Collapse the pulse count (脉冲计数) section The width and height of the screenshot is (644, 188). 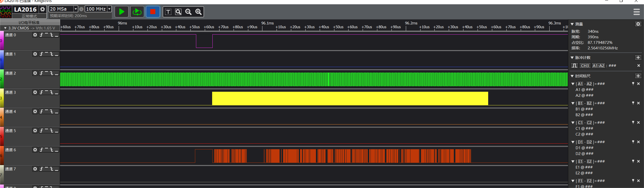[x=572, y=57]
